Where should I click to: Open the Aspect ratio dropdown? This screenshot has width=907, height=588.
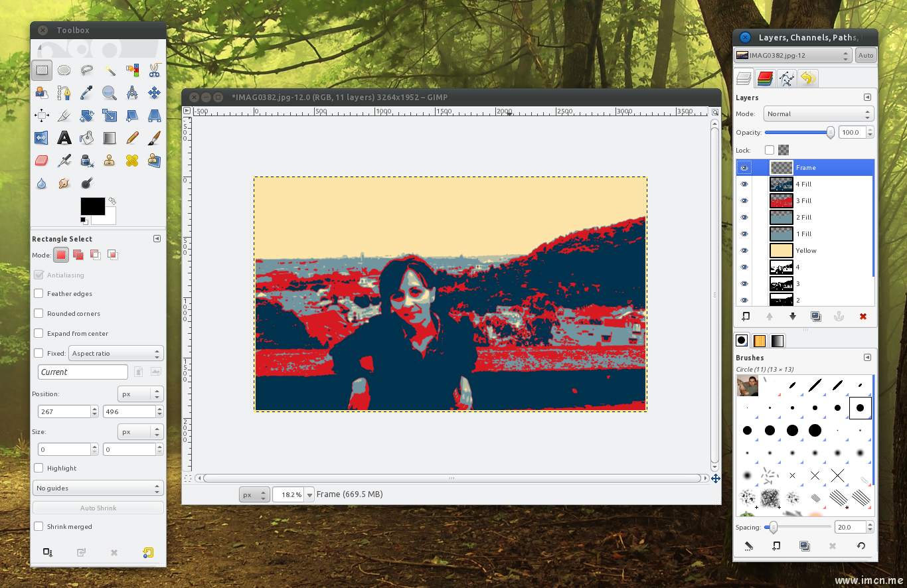point(116,353)
